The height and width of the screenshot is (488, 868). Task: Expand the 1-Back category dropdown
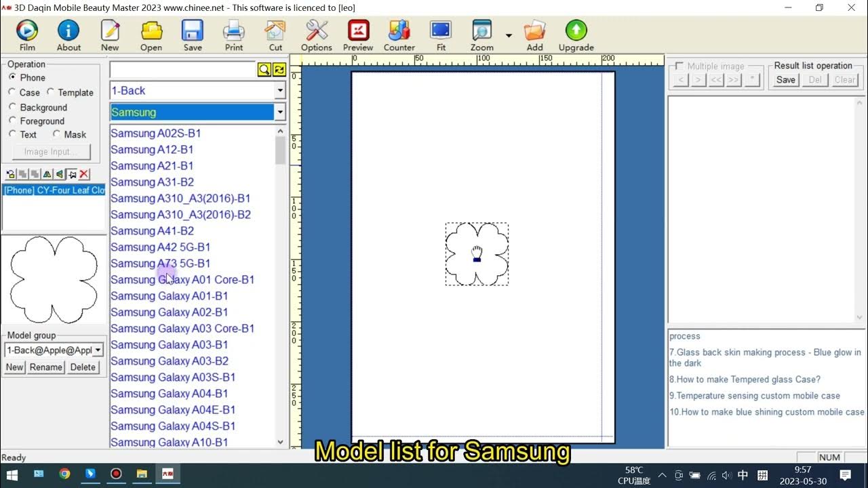pyautogui.click(x=280, y=91)
